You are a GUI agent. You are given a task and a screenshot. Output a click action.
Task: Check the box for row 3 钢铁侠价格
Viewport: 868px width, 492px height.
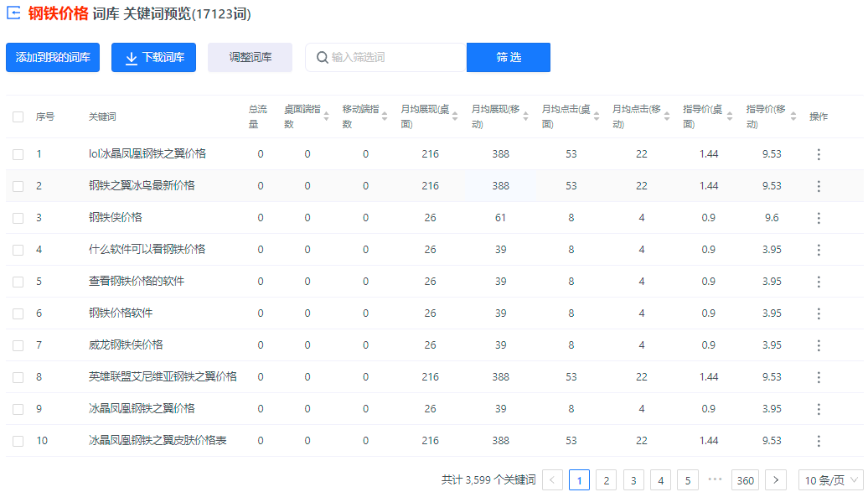pos(18,218)
